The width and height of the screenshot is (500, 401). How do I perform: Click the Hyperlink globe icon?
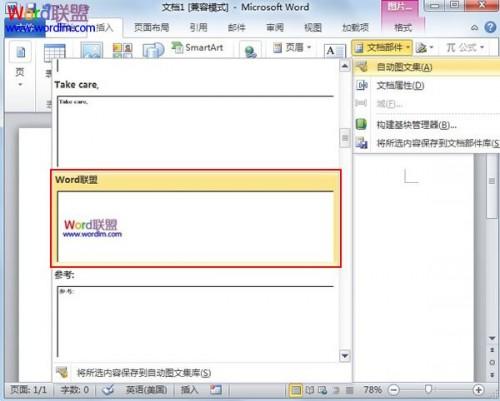250,51
